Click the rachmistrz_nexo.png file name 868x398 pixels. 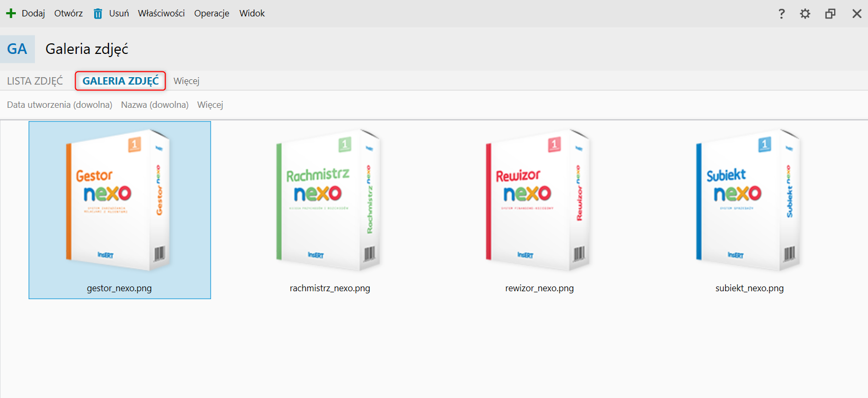330,288
